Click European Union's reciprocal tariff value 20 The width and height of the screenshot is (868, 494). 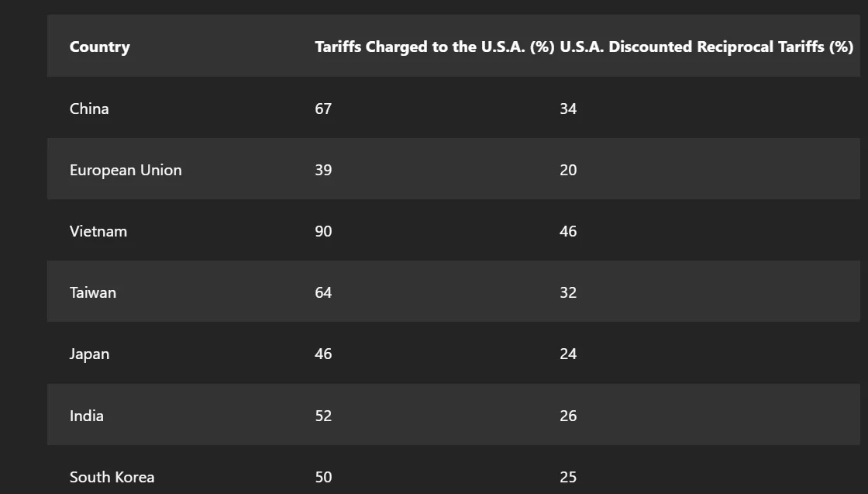568,170
